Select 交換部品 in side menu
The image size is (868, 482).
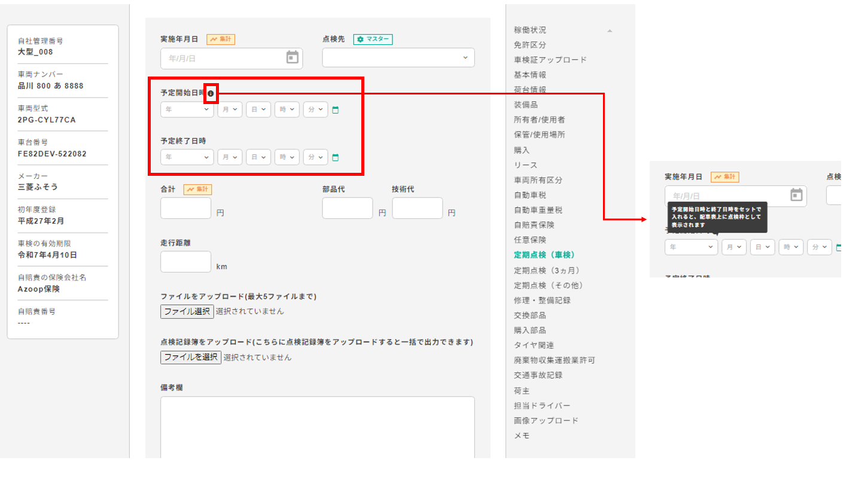[x=530, y=315]
